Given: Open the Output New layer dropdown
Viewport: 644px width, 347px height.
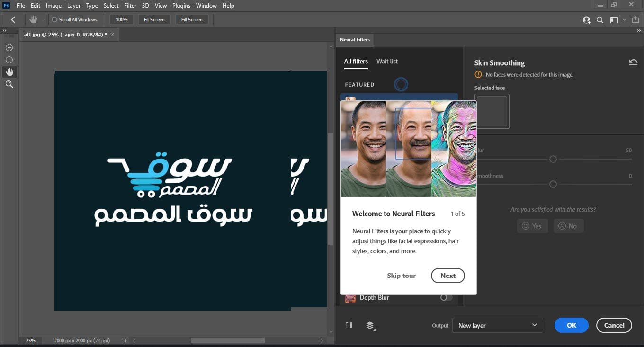Looking at the screenshot, I should point(498,325).
